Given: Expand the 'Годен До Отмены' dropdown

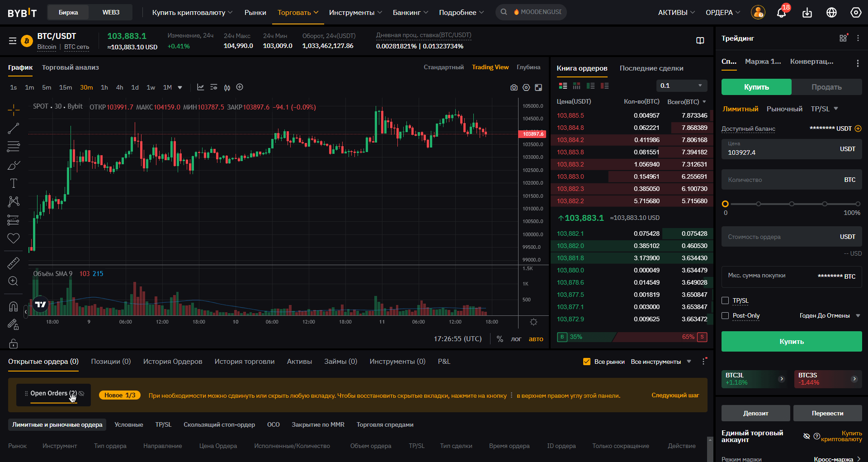Looking at the screenshot, I should (x=830, y=316).
